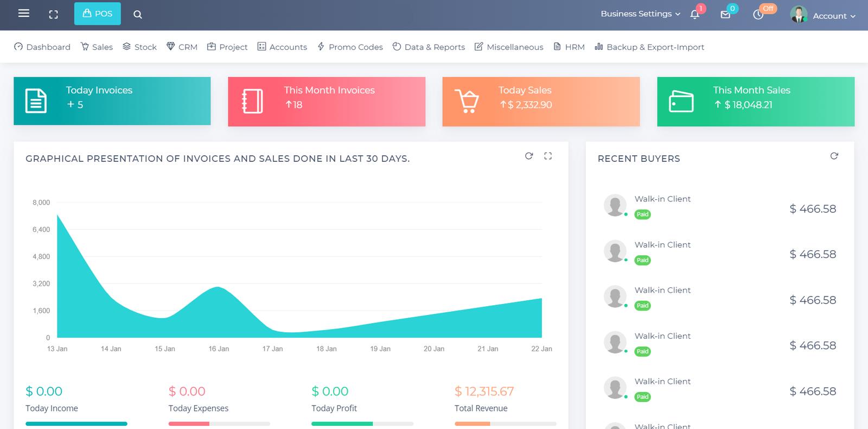Open notifications bell icon
Viewport: 868px width, 429px height.
pos(695,15)
